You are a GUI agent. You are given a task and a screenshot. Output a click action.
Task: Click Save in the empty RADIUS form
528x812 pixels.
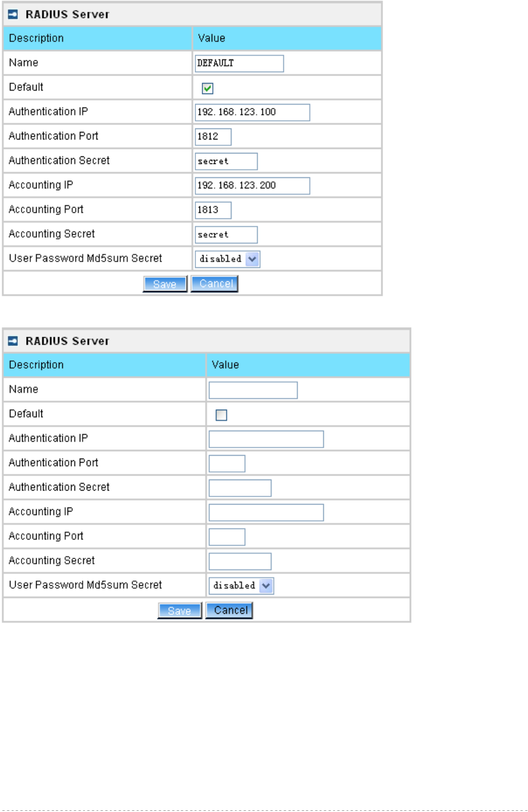(179, 610)
